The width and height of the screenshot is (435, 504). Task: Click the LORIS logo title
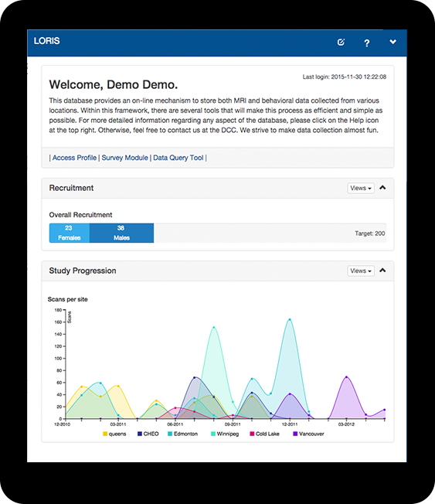47,41
